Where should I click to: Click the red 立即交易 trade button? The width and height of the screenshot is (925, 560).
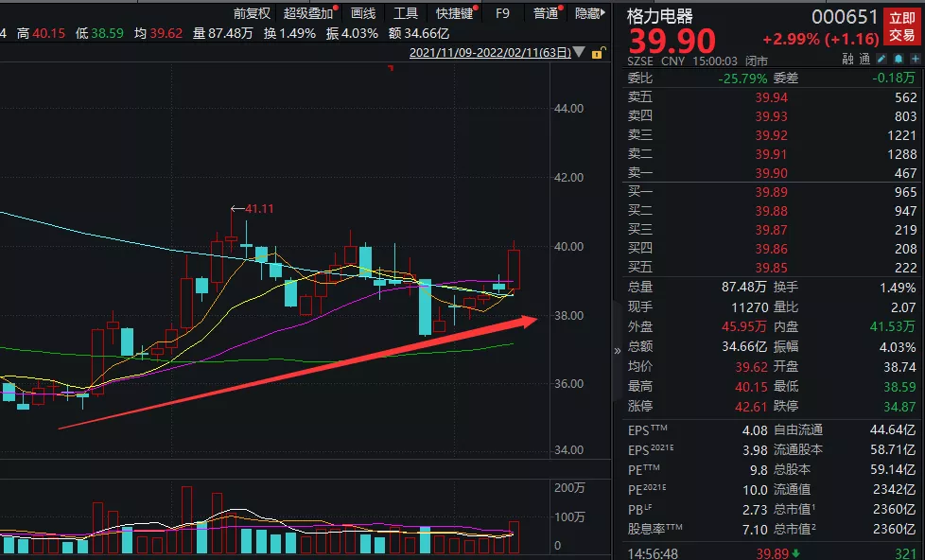pos(902,26)
